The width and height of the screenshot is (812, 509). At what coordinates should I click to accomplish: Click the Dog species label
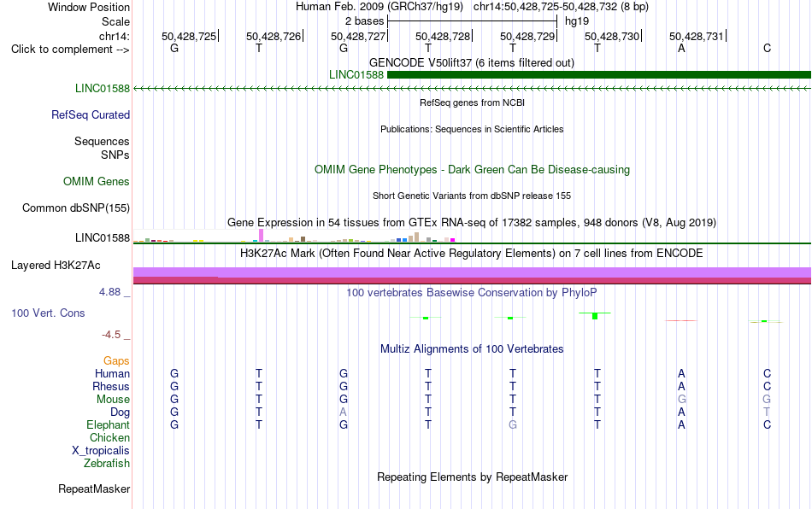[x=120, y=412]
